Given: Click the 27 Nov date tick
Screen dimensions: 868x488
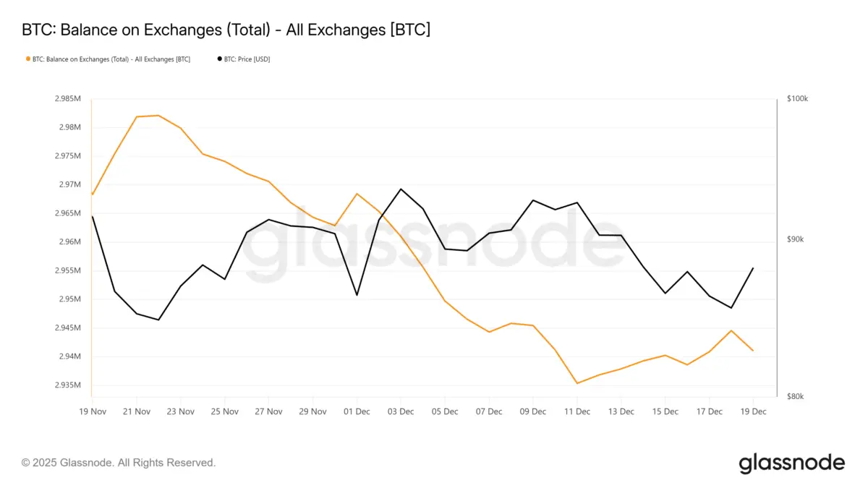Looking at the screenshot, I should [268, 411].
